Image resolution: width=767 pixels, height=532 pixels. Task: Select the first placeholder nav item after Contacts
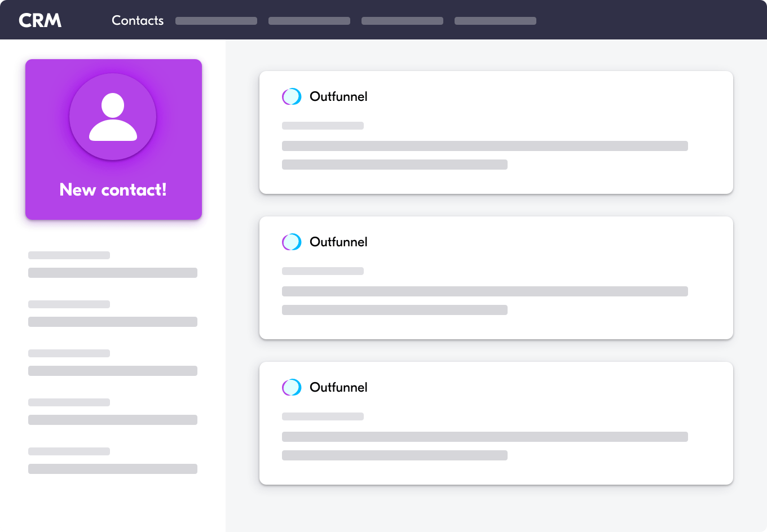[x=216, y=21]
